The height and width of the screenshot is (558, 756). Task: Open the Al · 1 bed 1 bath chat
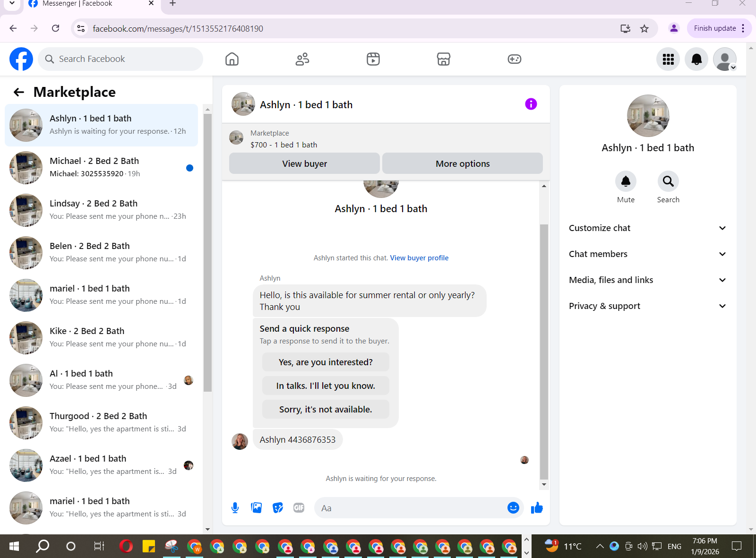click(x=101, y=380)
